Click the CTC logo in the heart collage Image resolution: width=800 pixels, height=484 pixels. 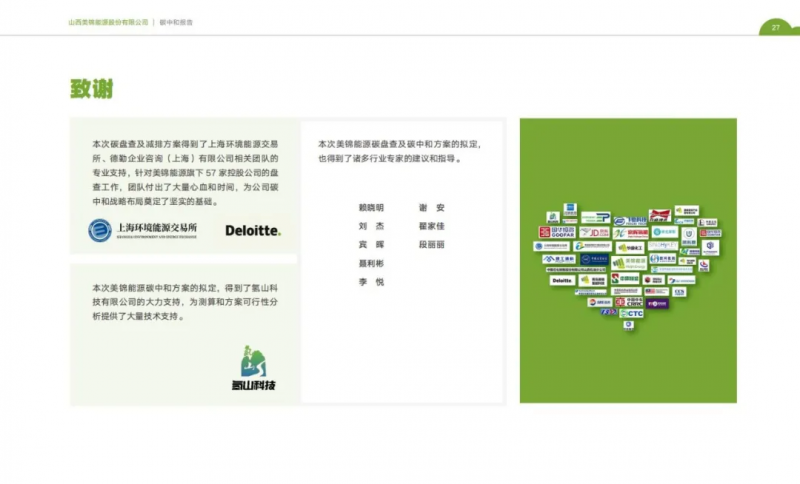pos(632,314)
